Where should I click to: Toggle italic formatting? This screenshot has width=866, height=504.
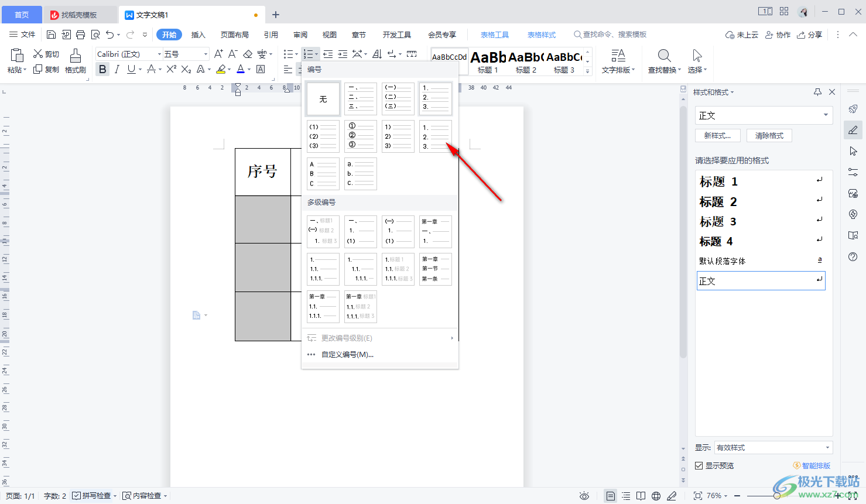117,69
